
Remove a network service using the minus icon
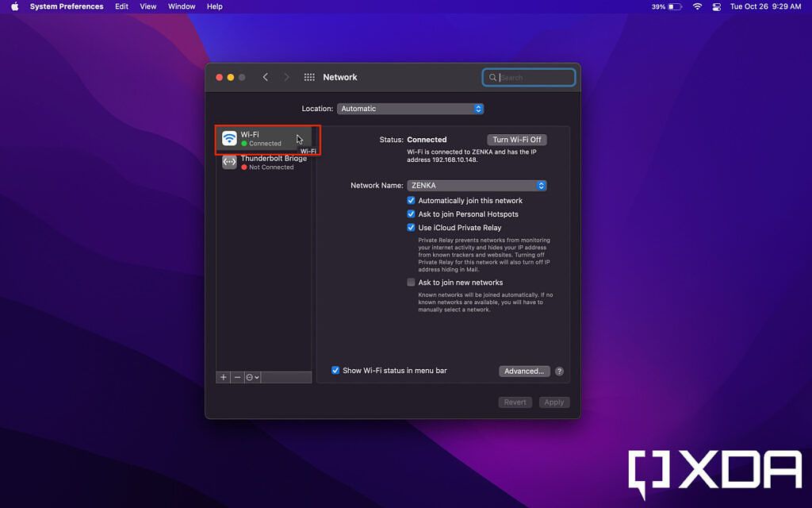coord(236,377)
